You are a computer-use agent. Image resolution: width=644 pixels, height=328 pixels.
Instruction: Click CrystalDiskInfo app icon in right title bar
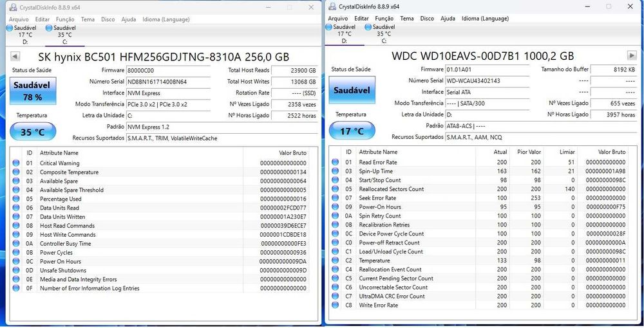pyautogui.click(x=332, y=6)
